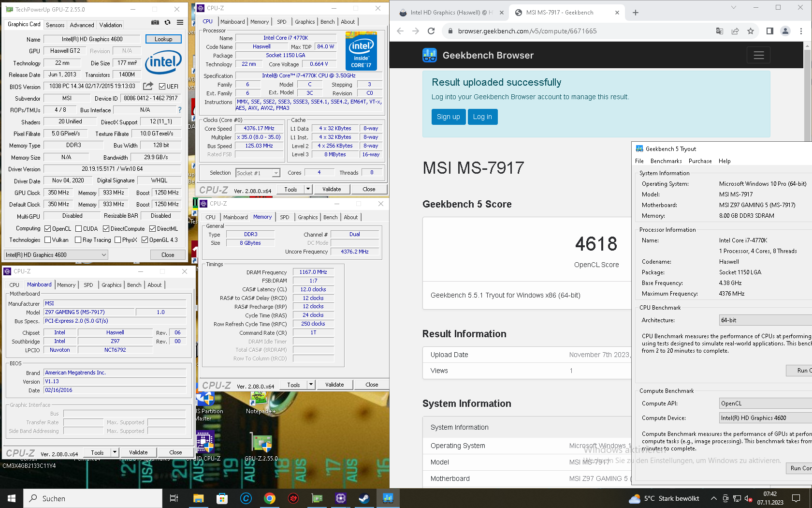Bookmark this page with the star
The height and width of the screenshot is (508, 812).
(x=751, y=31)
